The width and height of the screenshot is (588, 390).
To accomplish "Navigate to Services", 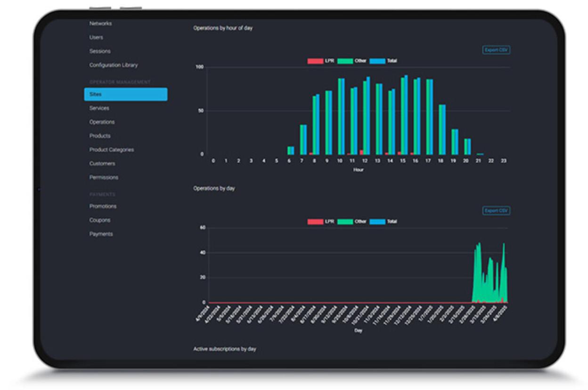I will (x=99, y=108).
